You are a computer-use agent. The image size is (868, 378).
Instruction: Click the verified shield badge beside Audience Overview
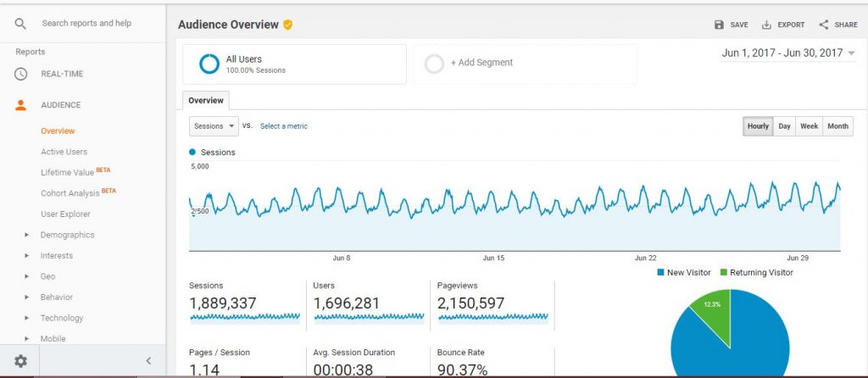click(x=288, y=25)
